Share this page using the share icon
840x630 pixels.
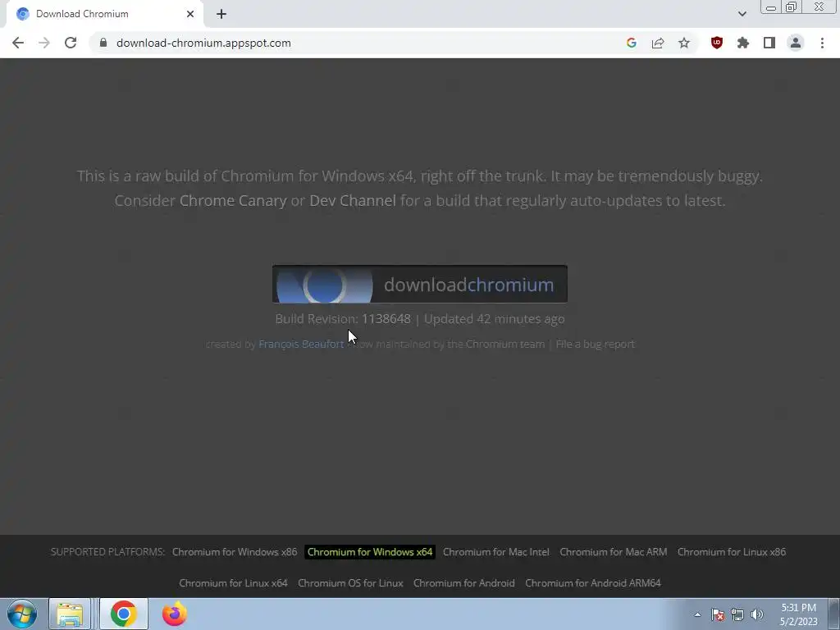(x=658, y=43)
